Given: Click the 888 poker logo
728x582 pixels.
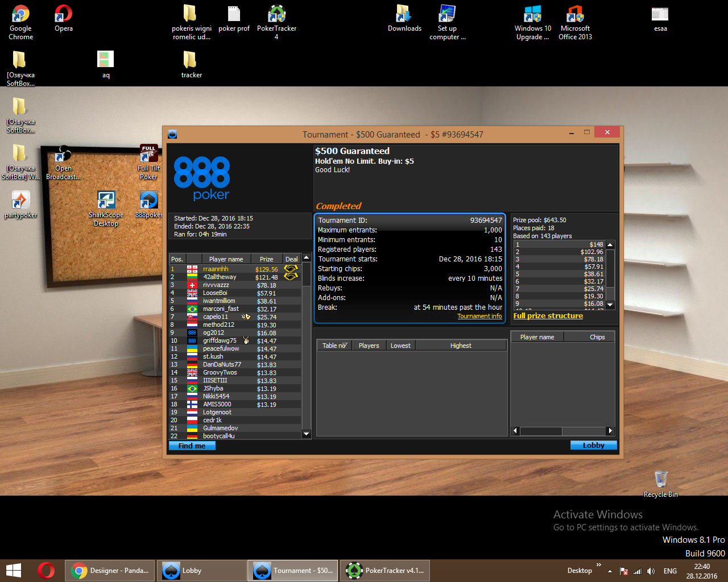Looking at the screenshot, I should pos(202,179).
